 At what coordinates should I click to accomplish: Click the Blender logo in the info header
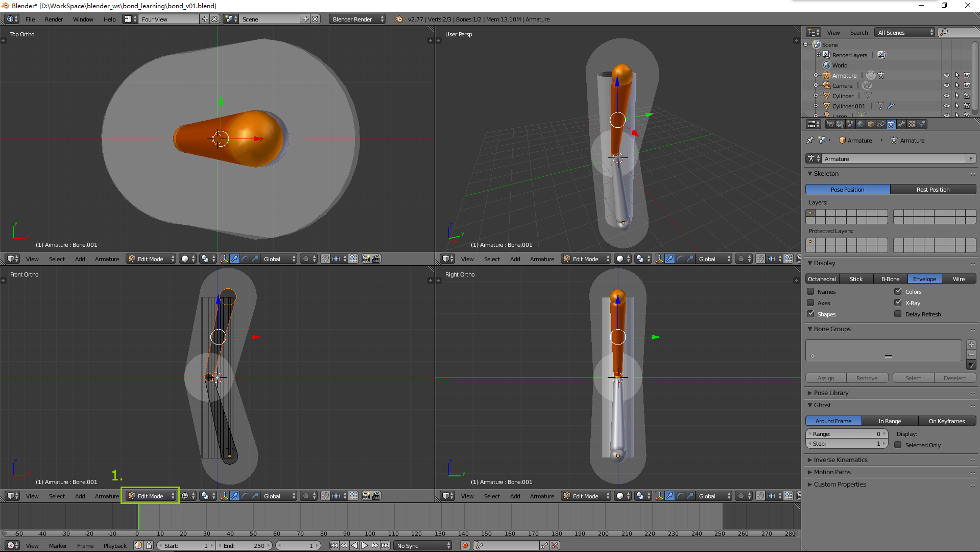coord(398,19)
